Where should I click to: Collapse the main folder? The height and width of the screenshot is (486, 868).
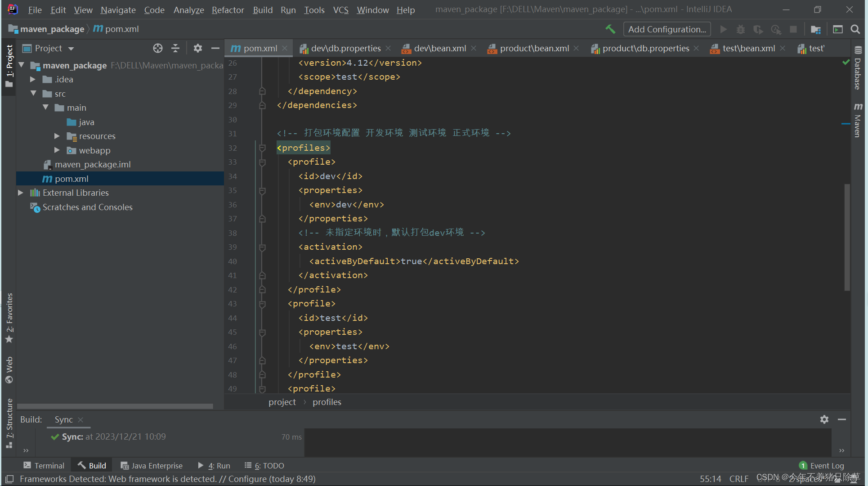click(x=45, y=108)
